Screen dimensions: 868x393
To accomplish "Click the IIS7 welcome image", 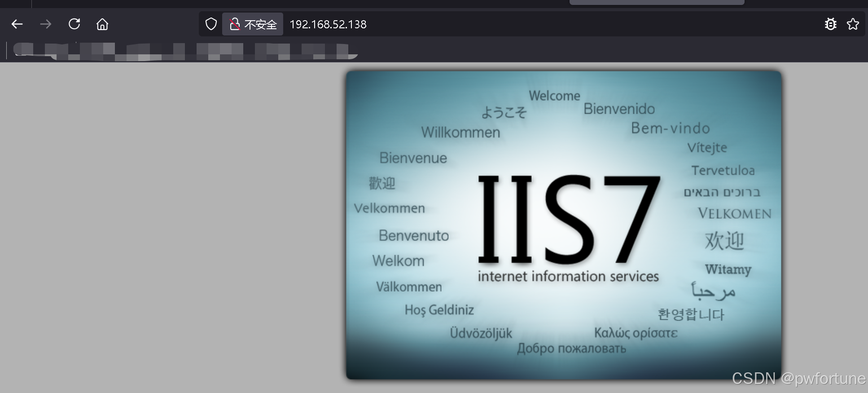I will tap(564, 225).
